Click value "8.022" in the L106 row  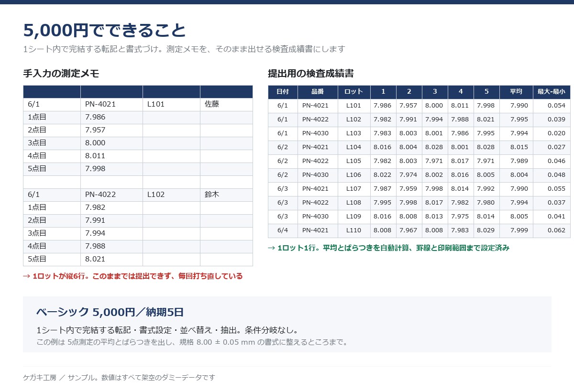coord(383,175)
